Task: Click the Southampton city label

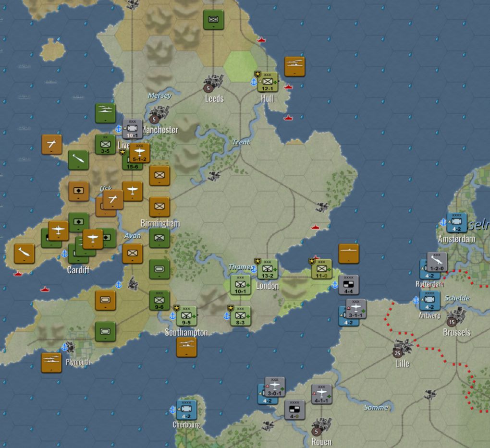Action: pos(186,332)
